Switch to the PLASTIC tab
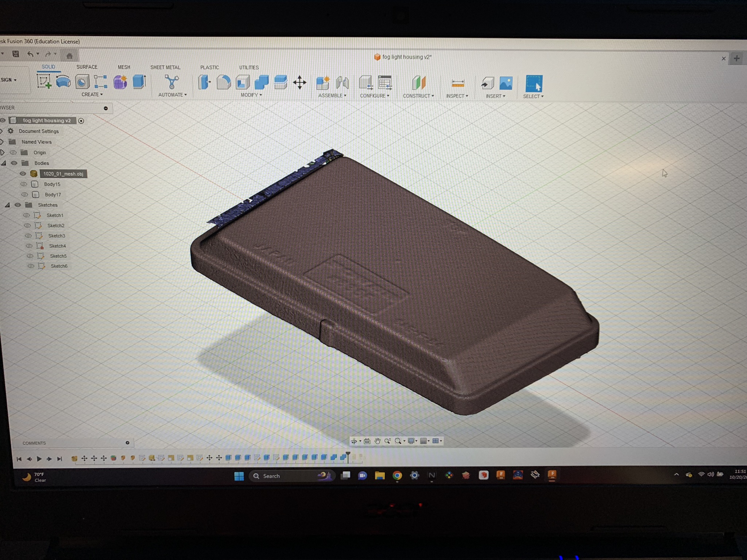 click(209, 67)
